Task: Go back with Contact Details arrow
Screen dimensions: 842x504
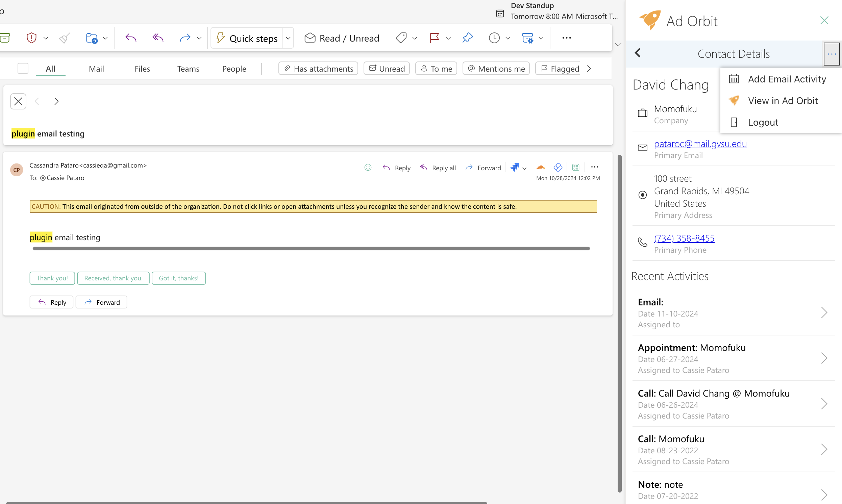Action: point(638,53)
